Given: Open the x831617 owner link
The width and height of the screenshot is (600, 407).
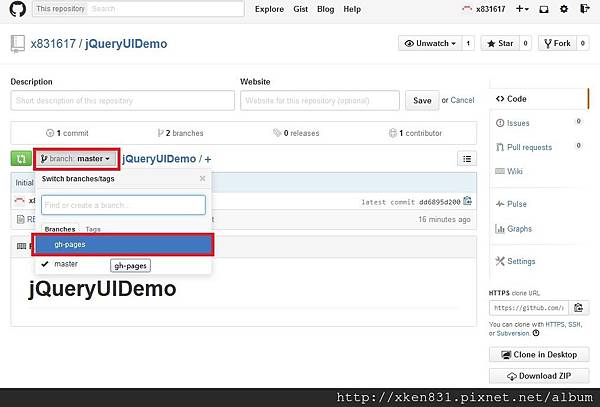Looking at the screenshot, I should (x=53, y=44).
